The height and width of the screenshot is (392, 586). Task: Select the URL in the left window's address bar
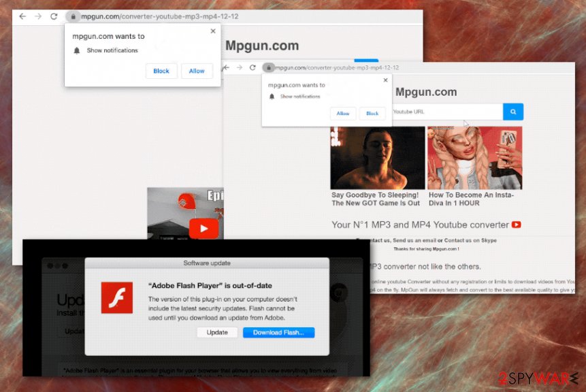159,16
